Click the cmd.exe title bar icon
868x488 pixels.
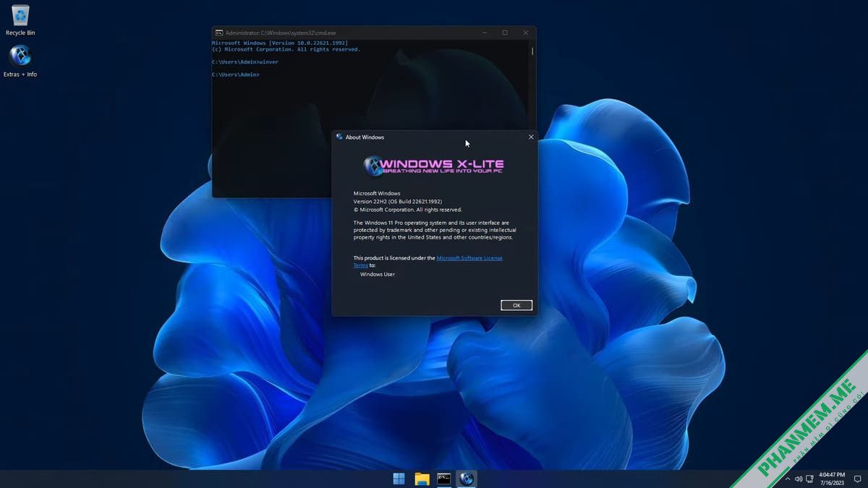click(x=219, y=33)
